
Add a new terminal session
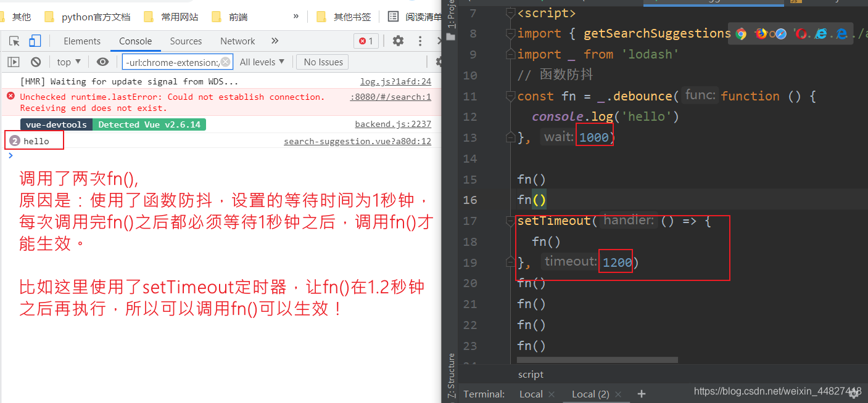[642, 394]
